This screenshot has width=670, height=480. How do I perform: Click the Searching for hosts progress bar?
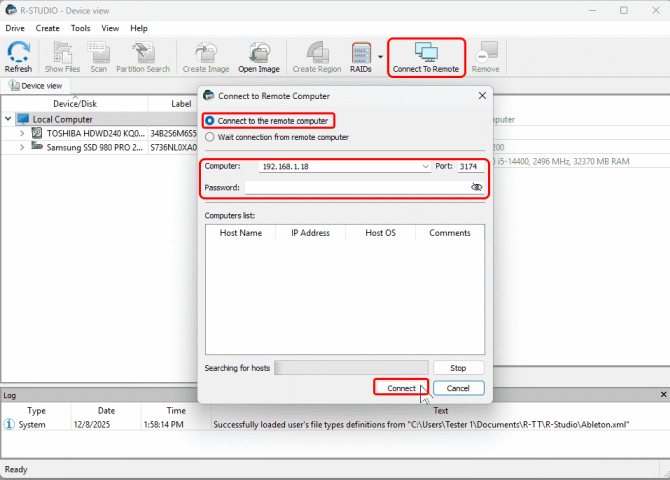351,368
